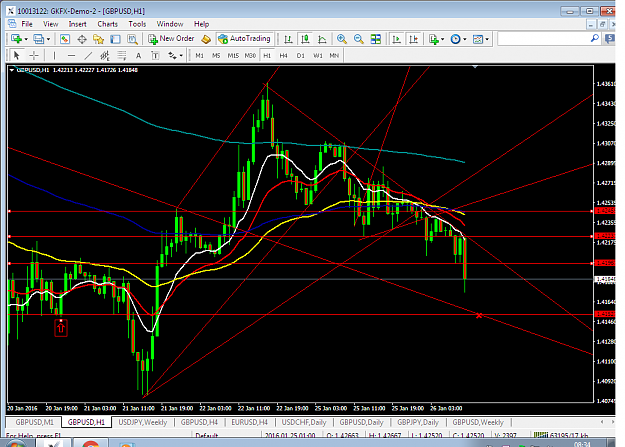Switch to the GBPUSD,M1 chart tab
The image size is (625, 447).
[34, 422]
